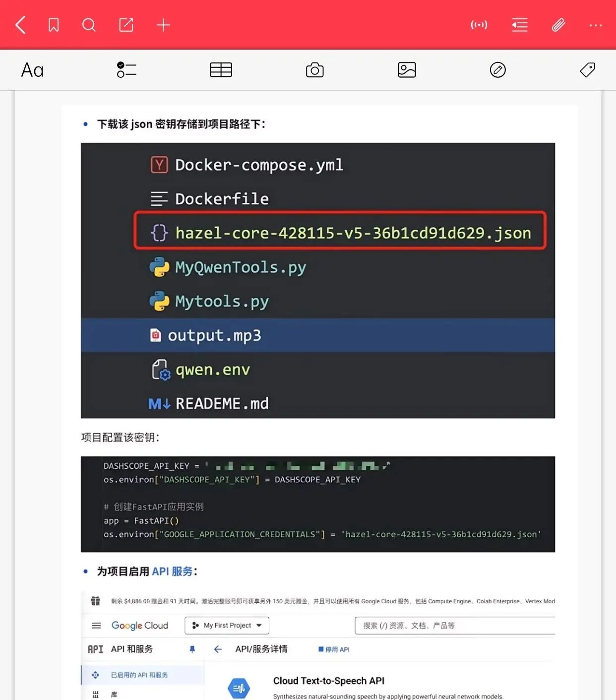This screenshot has height=700, width=616.
Task: Attach a file using the paperclip icon
Action: 558,25
